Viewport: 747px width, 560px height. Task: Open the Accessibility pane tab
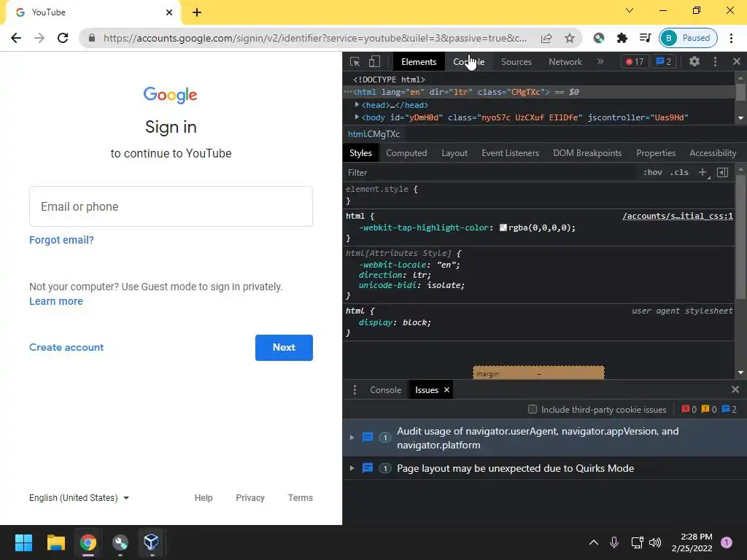click(x=712, y=153)
